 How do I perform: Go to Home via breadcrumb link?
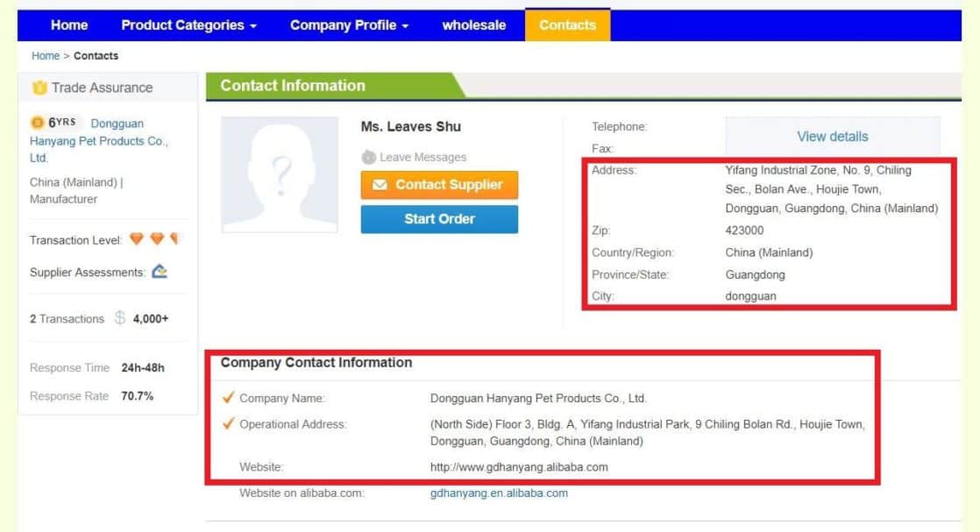coord(46,55)
